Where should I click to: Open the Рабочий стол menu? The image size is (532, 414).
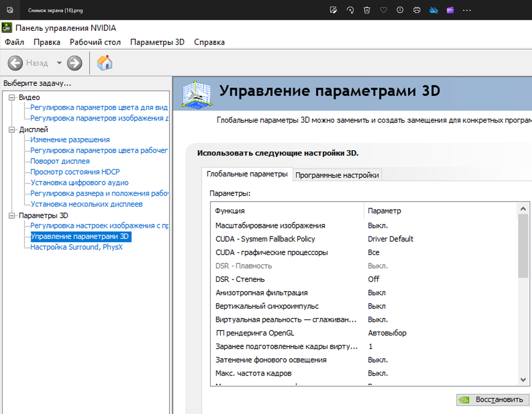tap(95, 42)
